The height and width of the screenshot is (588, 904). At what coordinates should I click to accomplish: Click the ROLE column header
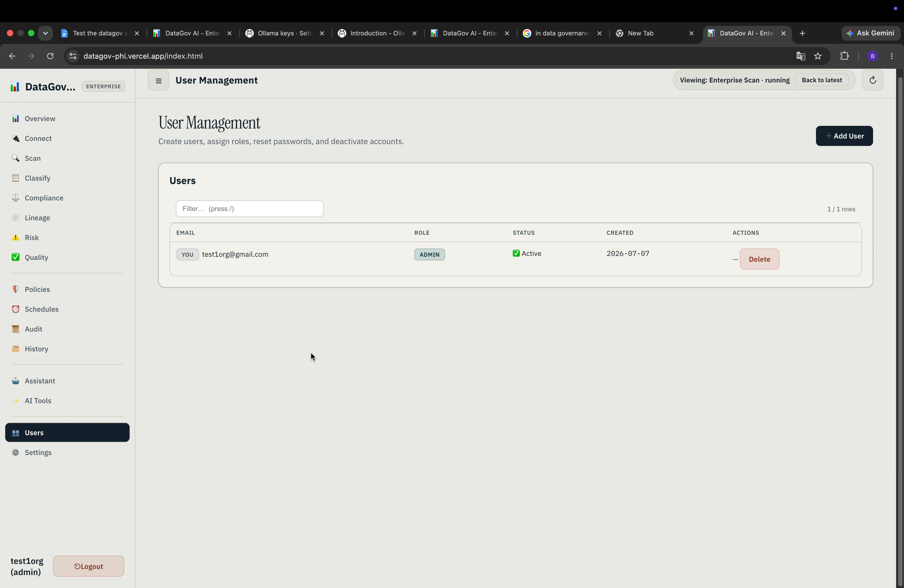tap(422, 232)
